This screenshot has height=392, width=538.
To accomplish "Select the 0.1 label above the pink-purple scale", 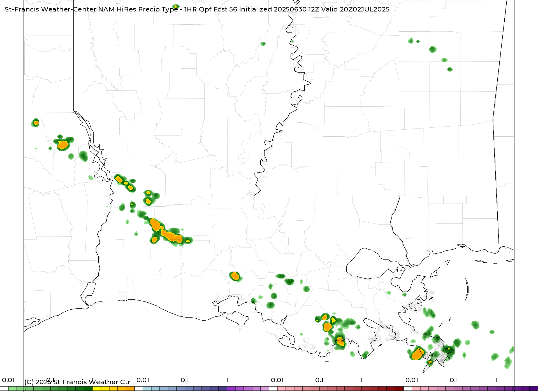I will [x=454, y=380].
